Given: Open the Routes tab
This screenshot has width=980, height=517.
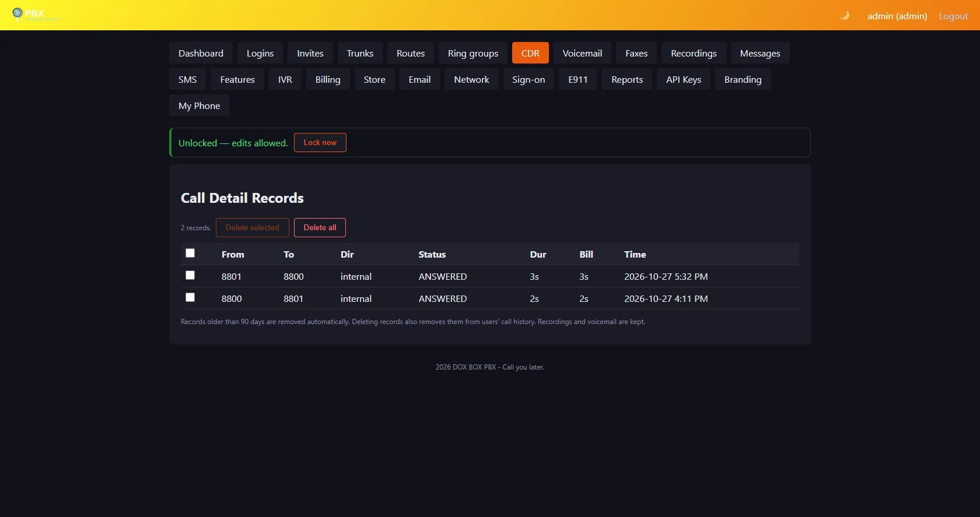Looking at the screenshot, I should [x=411, y=53].
